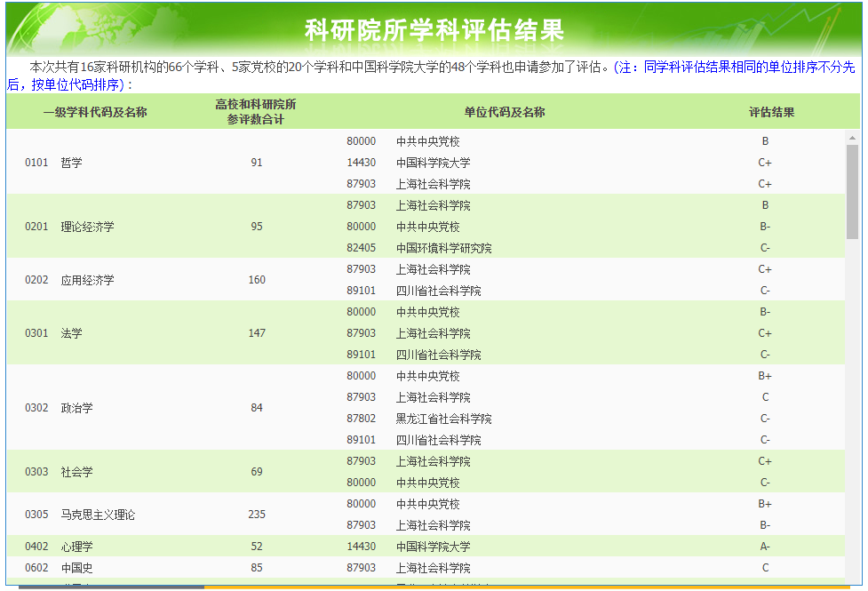Click 中共中央党校 in the 马克思主义理论 group
Screen dimensions: 868x591
click(x=428, y=504)
